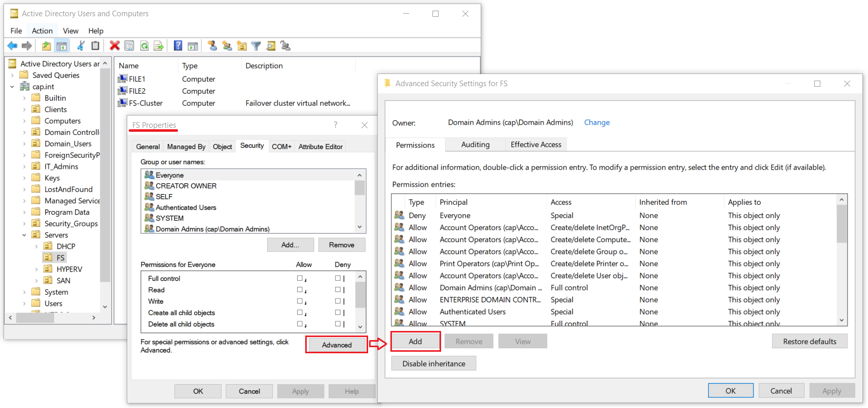The height and width of the screenshot is (408, 868).
Task: Expand the DHCP OU under Servers
Action: pyautogui.click(x=36, y=246)
